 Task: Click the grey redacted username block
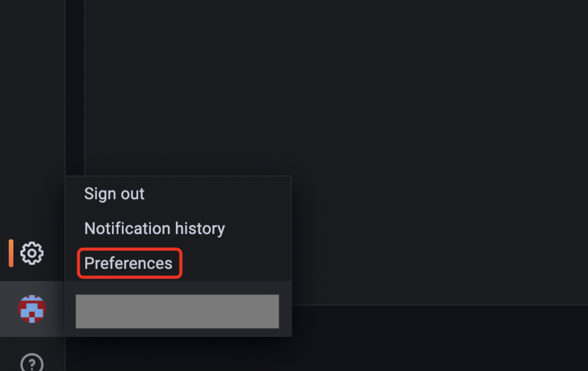click(177, 312)
